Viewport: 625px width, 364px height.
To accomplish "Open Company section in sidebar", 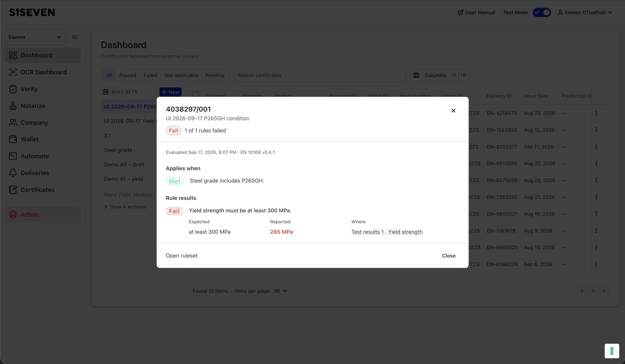I will 42,122.
